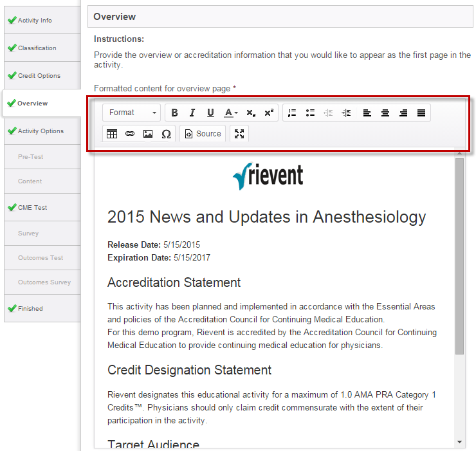Select the CME Test step
This screenshot has width=476, height=451.
(x=42, y=207)
